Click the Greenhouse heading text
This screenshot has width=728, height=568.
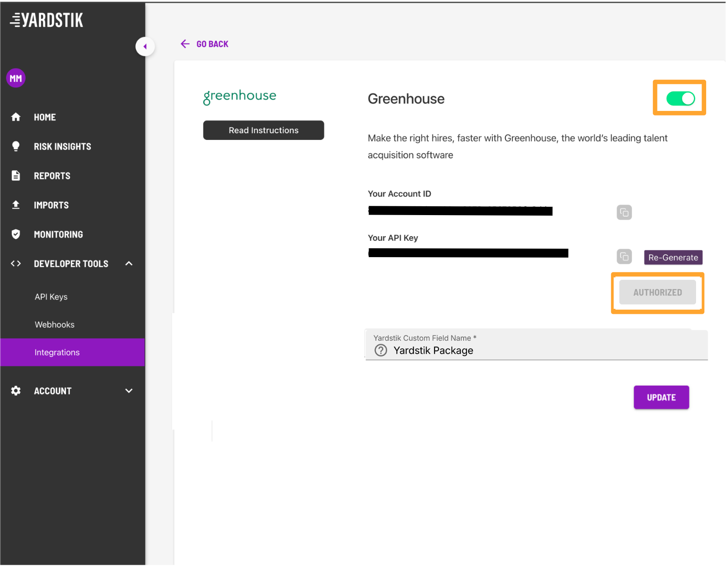406,99
